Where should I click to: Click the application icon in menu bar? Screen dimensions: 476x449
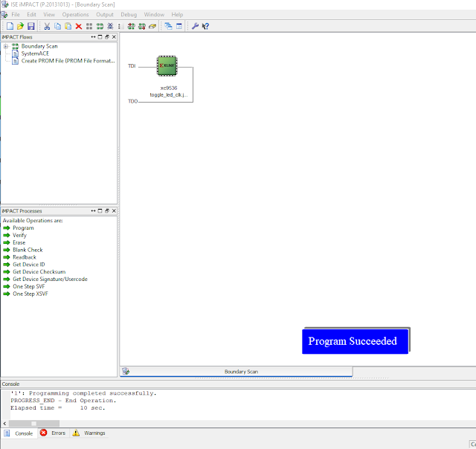[x=4, y=14]
